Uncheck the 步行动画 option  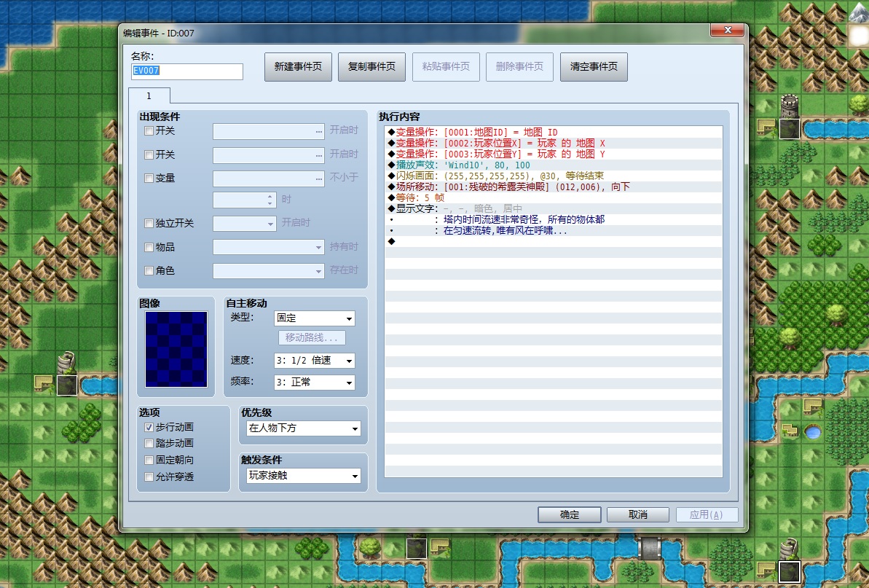pyautogui.click(x=149, y=427)
